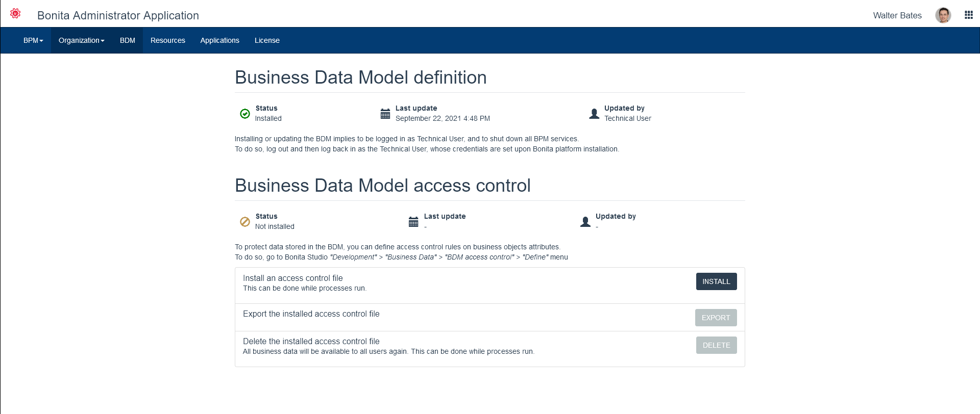The image size is (980, 414).
Task: Expand the Organization dropdown menu
Action: coord(81,40)
